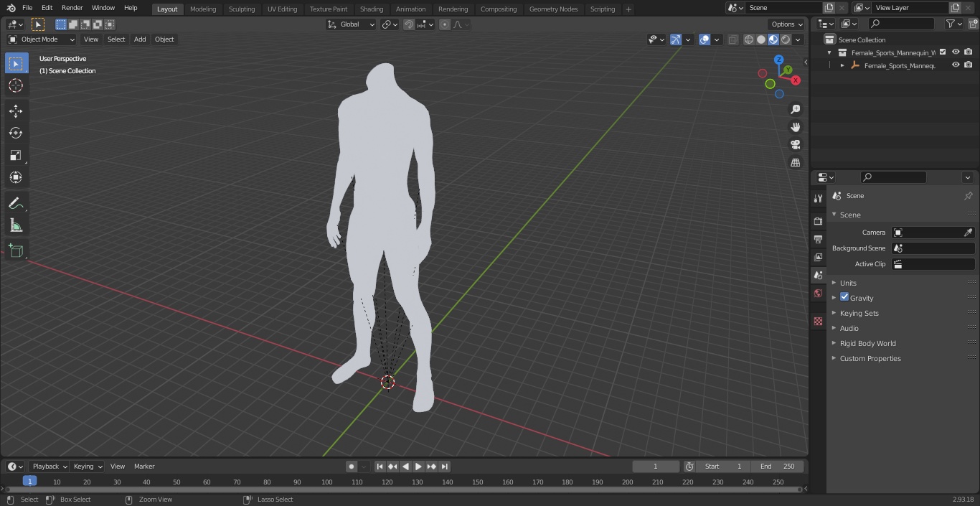Toggle pin icon in Scene properties header
This screenshot has height=506, width=980.
pyautogui.click(x=968, y=196)
